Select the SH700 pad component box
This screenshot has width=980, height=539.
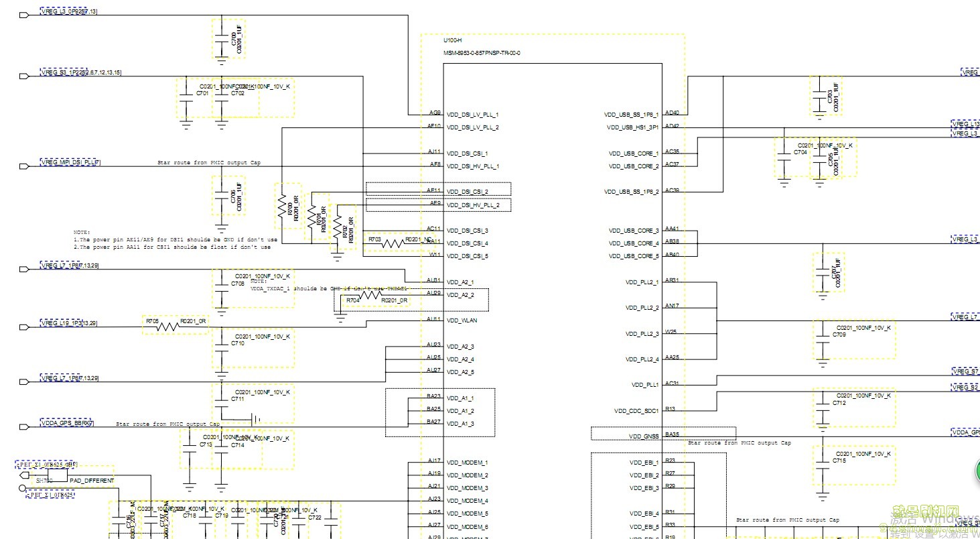[x=58, y=475]
